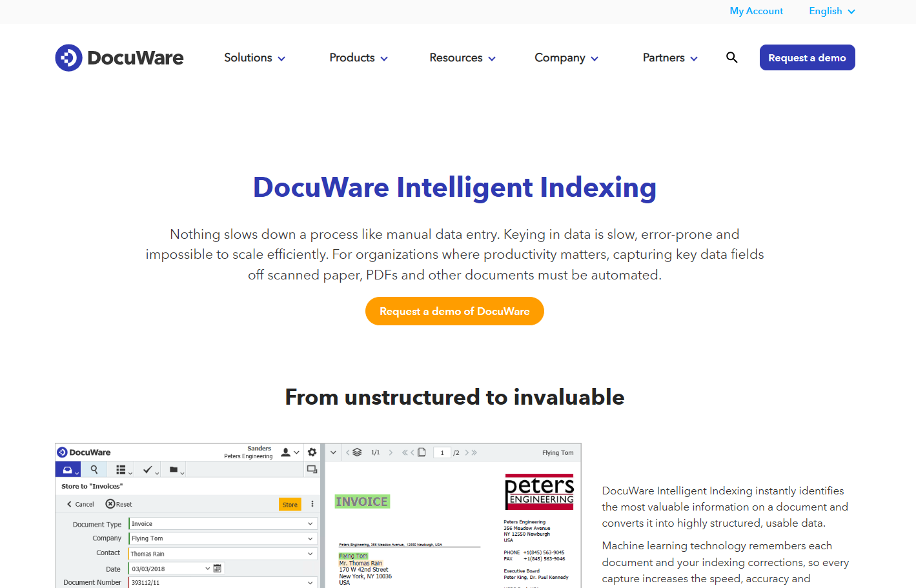The height and width of the screenshot is (588, 916).
Task: Click the viewer window icon below the gear
Action: (312, 469)
